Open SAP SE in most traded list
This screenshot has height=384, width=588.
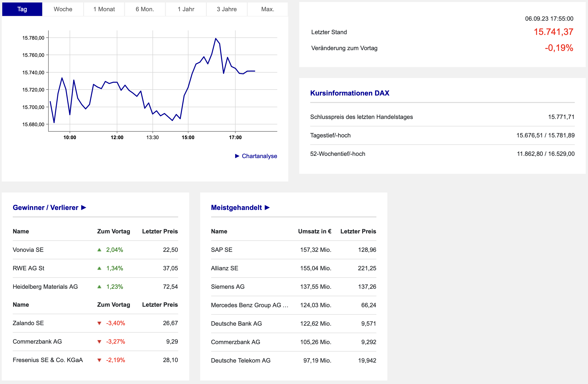click(222, 250)
